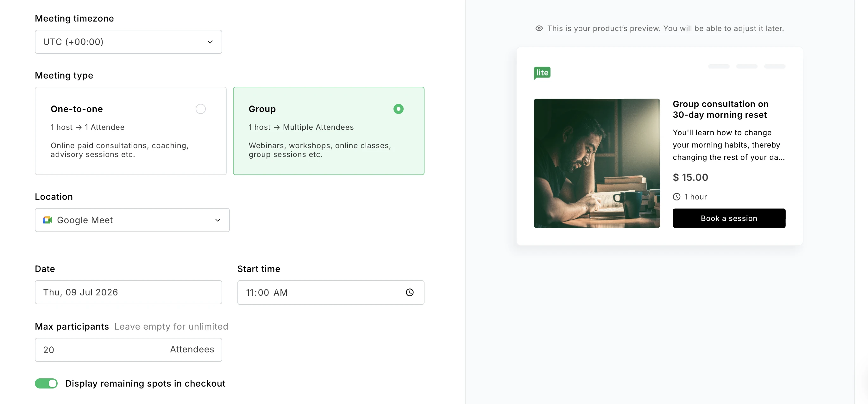Click the Start time 11:00 AM field
The image size is (868, 404).
330,293
